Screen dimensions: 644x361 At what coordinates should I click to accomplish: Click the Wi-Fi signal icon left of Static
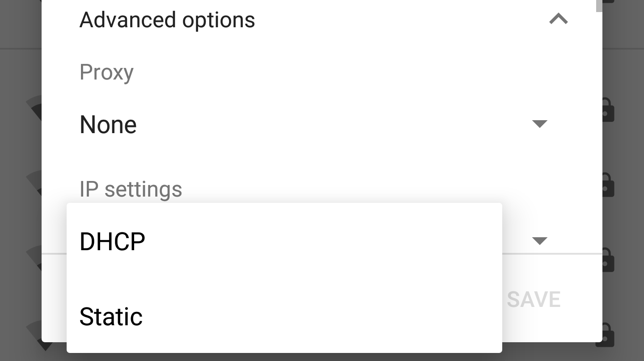click(34, 334)
